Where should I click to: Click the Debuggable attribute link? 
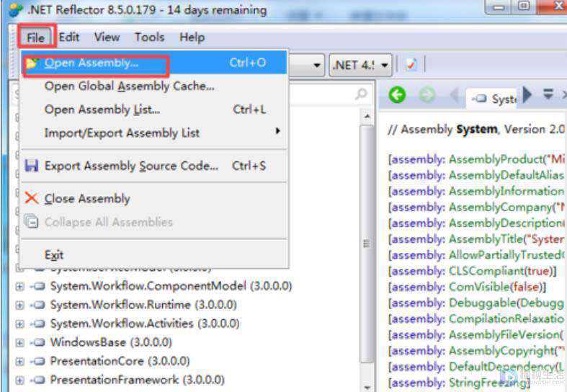[x=483, y=303]
